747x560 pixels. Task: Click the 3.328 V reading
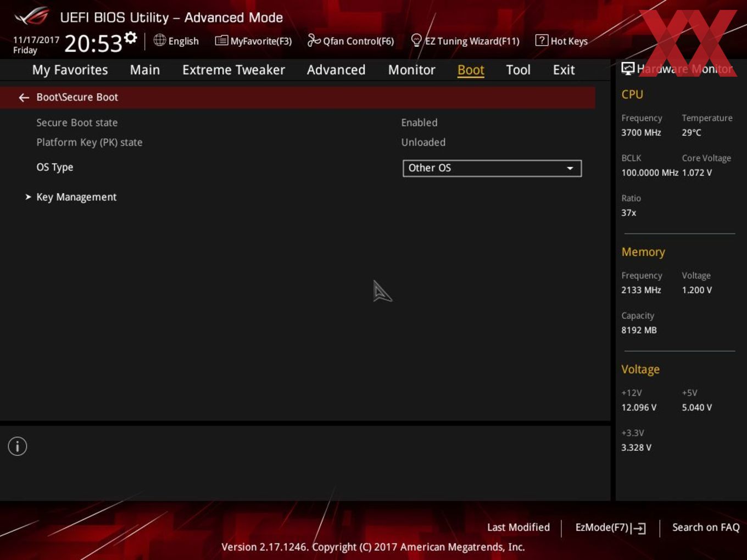pos(636,447)
